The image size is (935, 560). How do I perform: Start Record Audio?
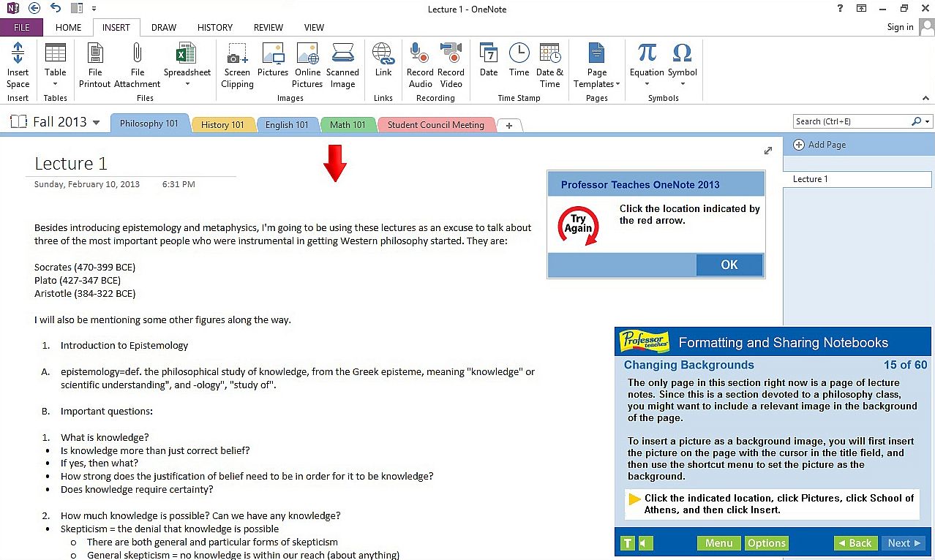[420, 64]
